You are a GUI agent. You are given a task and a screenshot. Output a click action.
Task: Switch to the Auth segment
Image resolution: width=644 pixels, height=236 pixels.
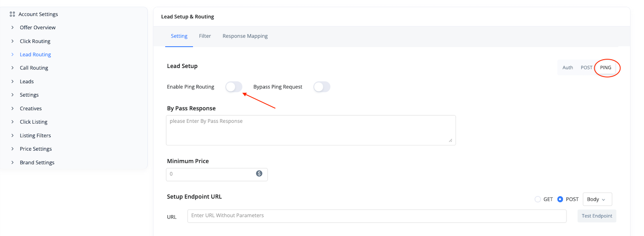click(567, 67)
